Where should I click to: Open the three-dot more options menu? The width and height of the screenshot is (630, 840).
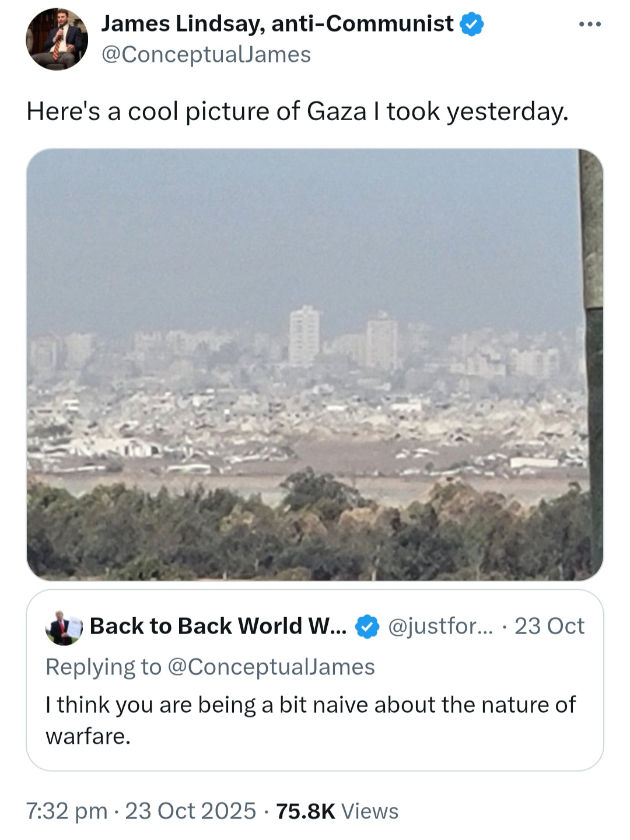590,24
